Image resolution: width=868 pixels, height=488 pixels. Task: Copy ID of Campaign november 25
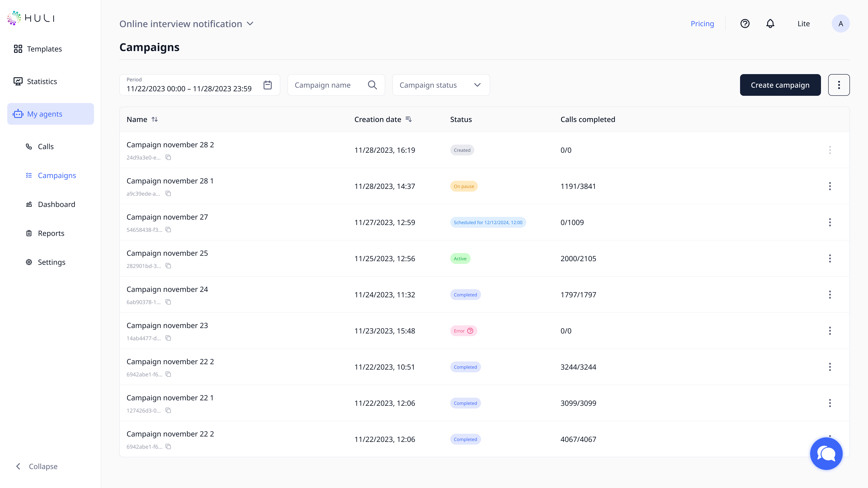click(168, 266)
